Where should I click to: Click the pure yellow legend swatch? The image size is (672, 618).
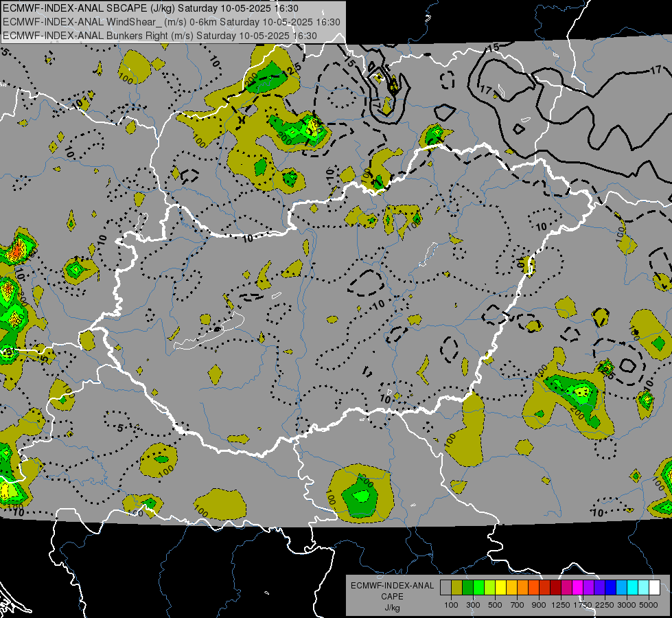coord(500,588)
